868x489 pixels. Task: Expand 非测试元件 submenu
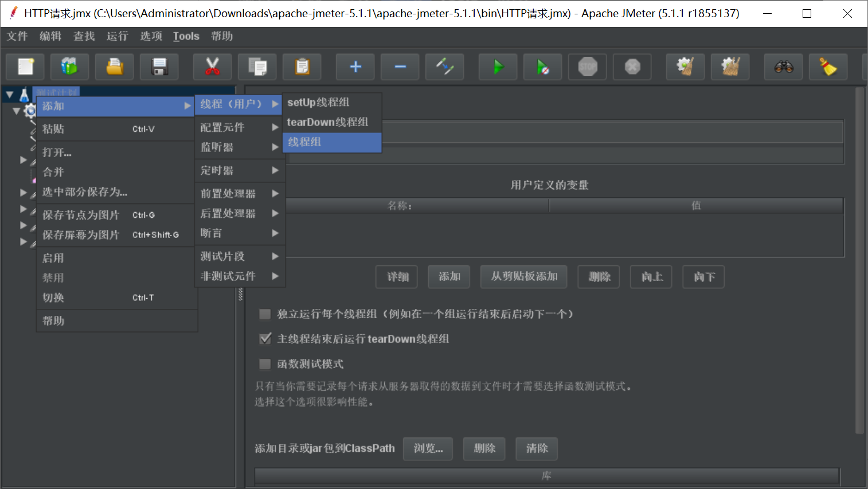tap(240, 276)
